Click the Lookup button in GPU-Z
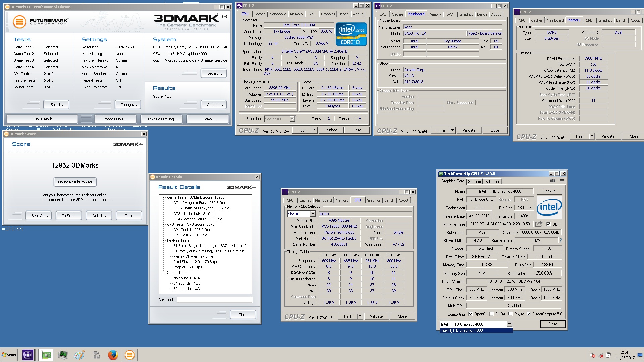The height and width of the screenshot is (362, 644). (x=549, y=191)
